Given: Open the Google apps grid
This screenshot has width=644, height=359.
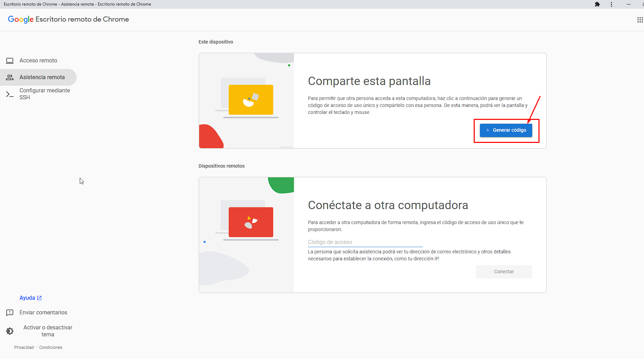Looking at the screenshot, I should click(640, 20).
